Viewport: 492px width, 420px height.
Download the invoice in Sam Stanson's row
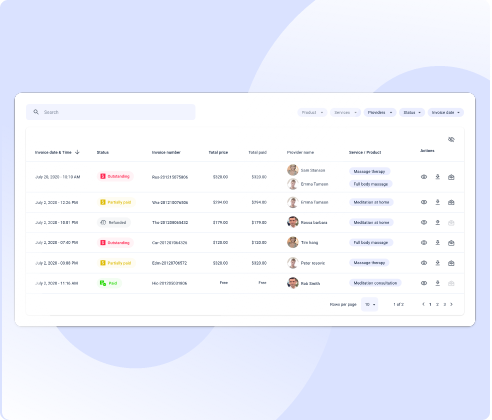click(x=438, y=177)
